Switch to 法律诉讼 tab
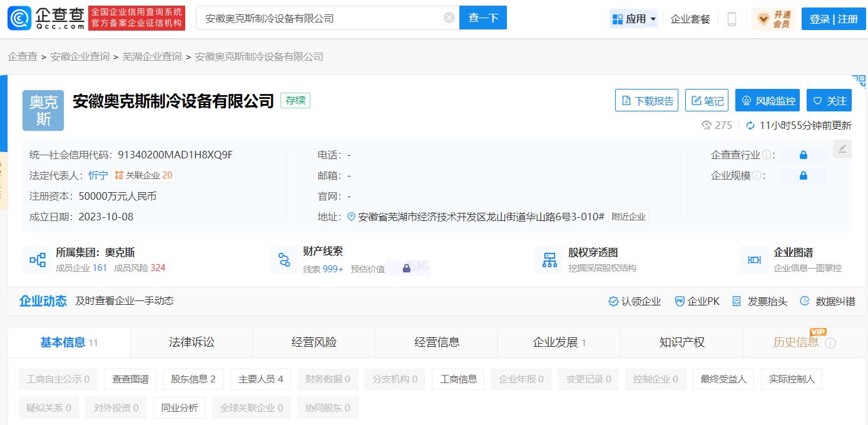The image size is (868, 425). point(191,342)
